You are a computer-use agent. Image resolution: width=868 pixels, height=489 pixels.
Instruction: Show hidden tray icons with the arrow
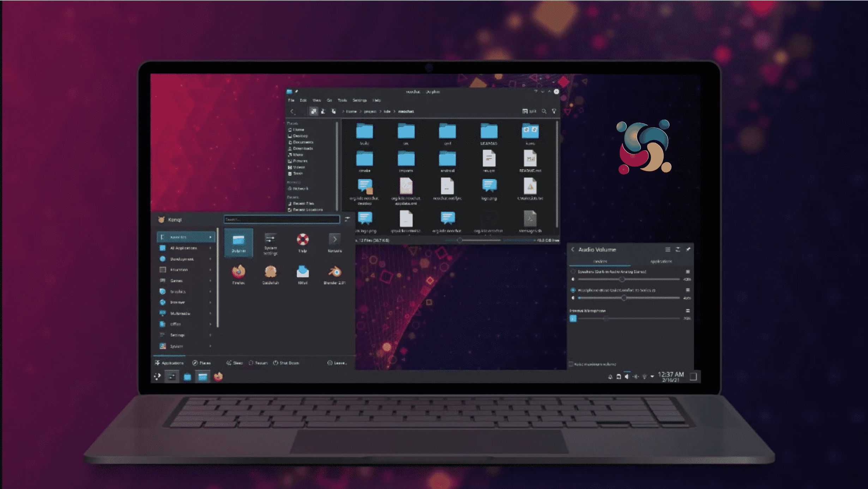click(652, 376)
